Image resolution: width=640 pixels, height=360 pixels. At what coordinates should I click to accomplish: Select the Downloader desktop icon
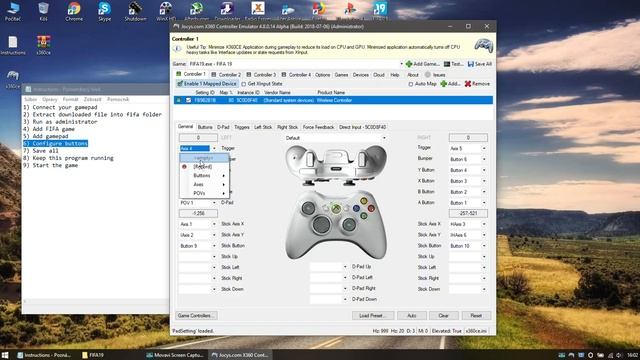point(227,11)
